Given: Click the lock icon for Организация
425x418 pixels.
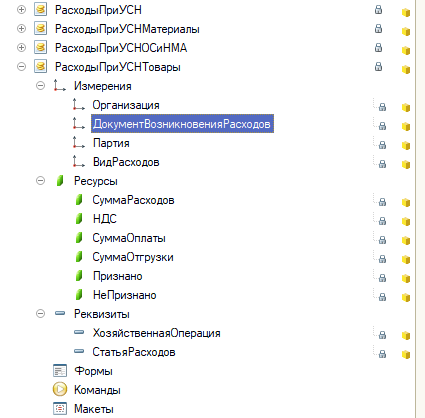Looking at the screenshot, I should pyautogui.click(x=382, y=107).
